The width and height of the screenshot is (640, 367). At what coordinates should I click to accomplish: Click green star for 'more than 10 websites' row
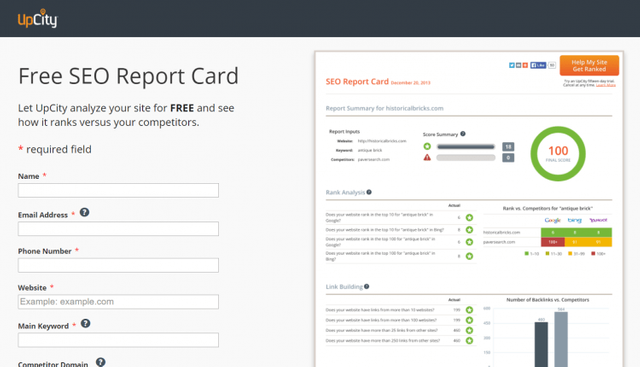(469, 310)
